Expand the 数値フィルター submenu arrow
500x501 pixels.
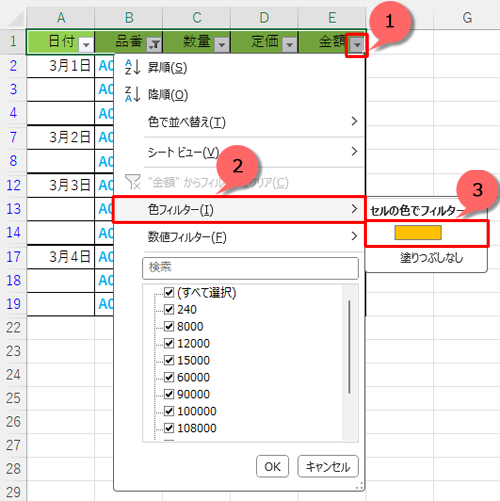point(354,236)
